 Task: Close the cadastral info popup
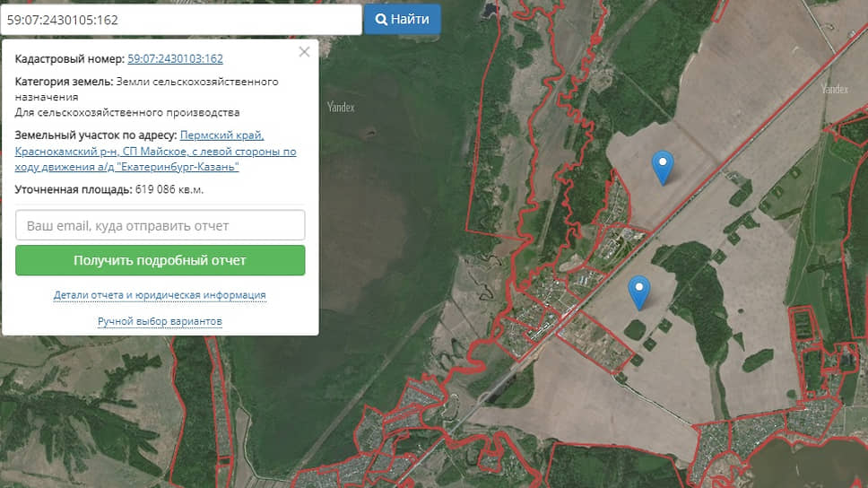coord(304,52)
